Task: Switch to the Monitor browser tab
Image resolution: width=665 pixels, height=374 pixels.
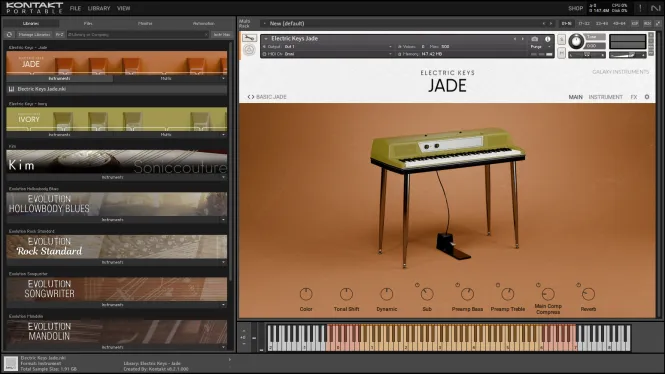Action: (145, 23)
